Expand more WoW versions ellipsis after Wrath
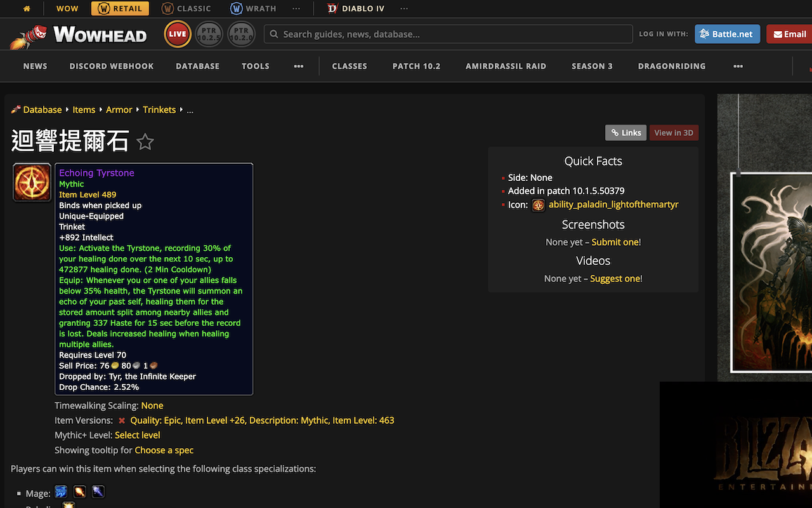This screenshot has width=812, height=508. (296, 9)
